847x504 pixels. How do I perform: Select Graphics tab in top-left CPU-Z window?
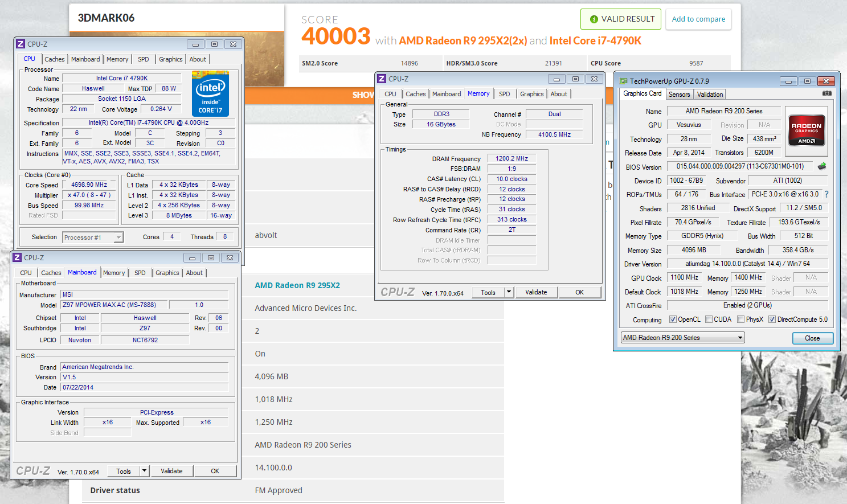pyautogui.click(x=171, y=59)
